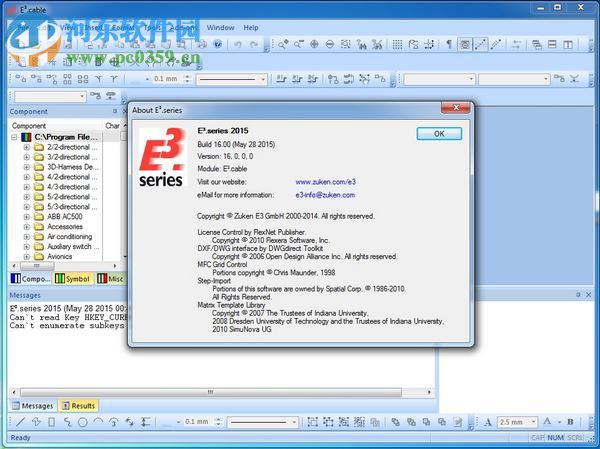Toggle the paragraph mark icon
This screenshot has height=449, width=600.
449,44
